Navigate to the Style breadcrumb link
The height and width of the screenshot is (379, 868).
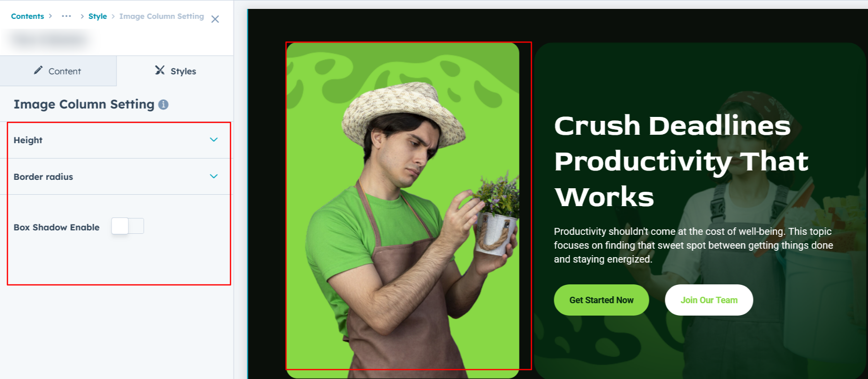pyautogui.click(x=98, y=16)
